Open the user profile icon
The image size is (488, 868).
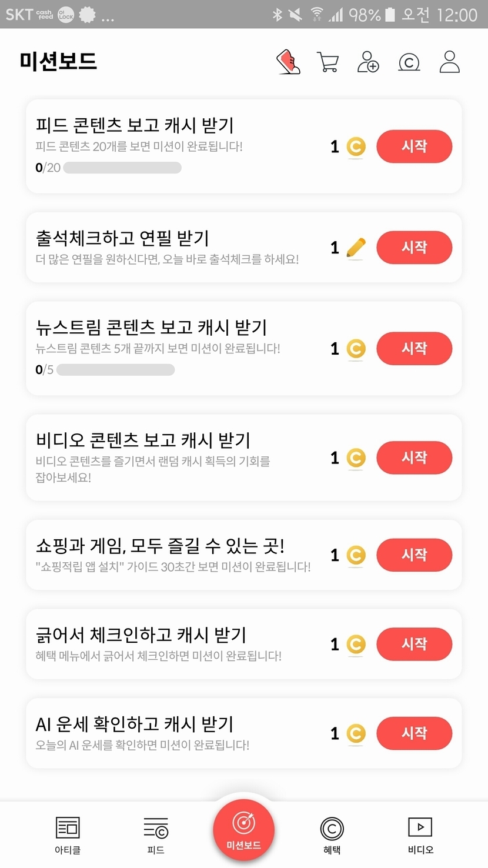tap(450, 62)
